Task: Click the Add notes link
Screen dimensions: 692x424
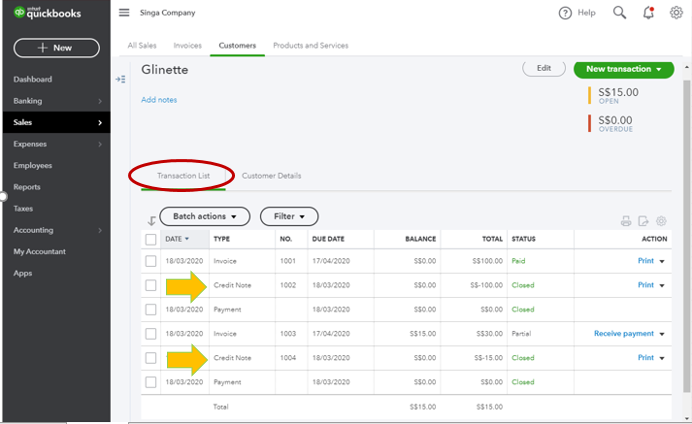Action: click(x=159, y=100)
